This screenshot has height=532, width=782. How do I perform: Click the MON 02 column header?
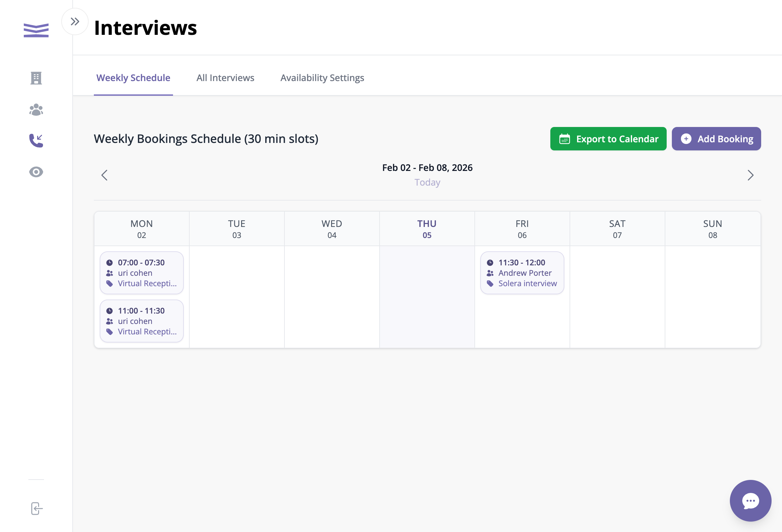(142, 229)
